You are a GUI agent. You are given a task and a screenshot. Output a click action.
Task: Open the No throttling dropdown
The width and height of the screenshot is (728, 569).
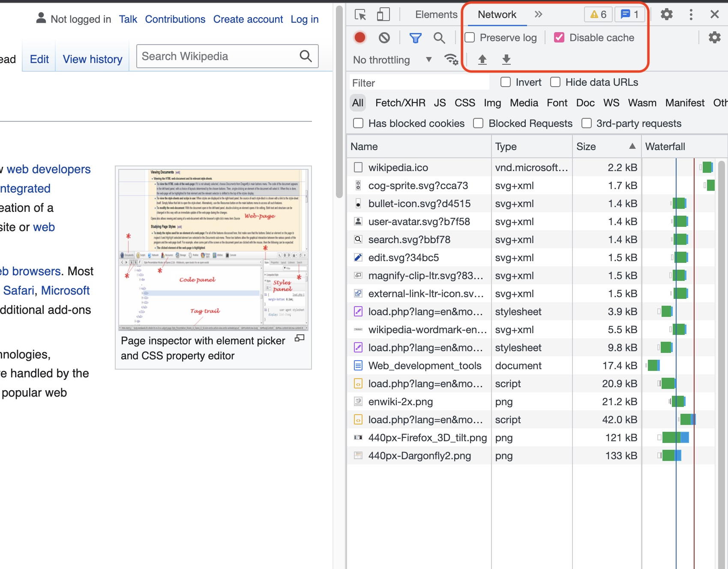392,60
